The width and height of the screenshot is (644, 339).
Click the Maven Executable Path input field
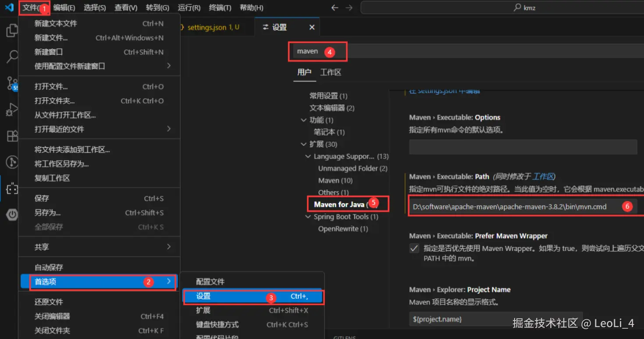(523, 207)
